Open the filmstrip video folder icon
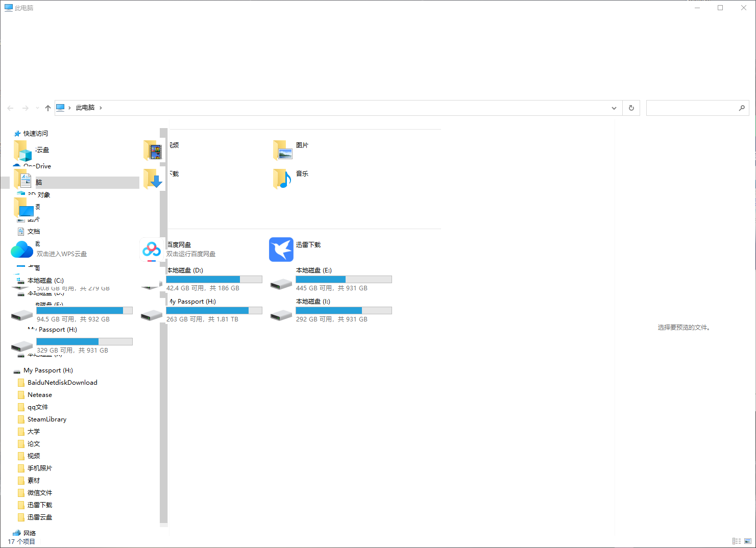Viewport: 756px width, 548px height. point(153,150)
